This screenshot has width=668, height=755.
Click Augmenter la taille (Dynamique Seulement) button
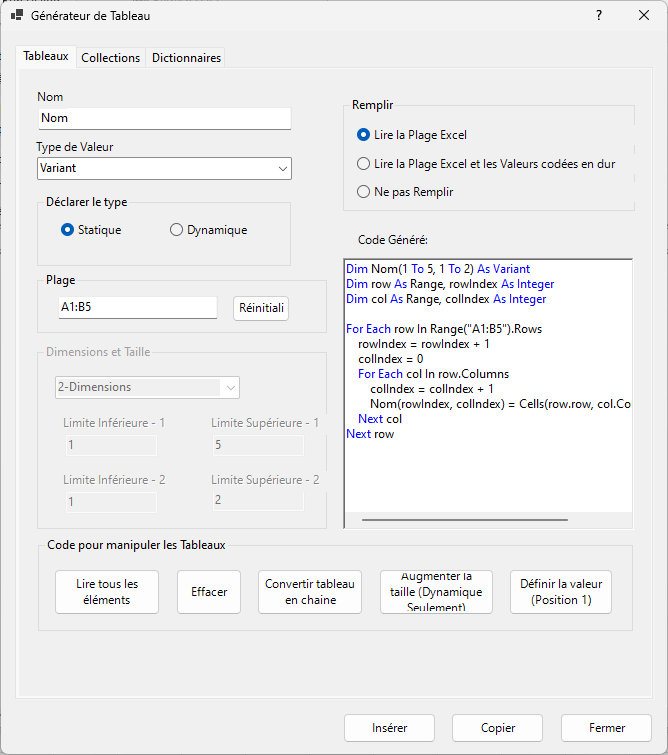click(436, 592)
